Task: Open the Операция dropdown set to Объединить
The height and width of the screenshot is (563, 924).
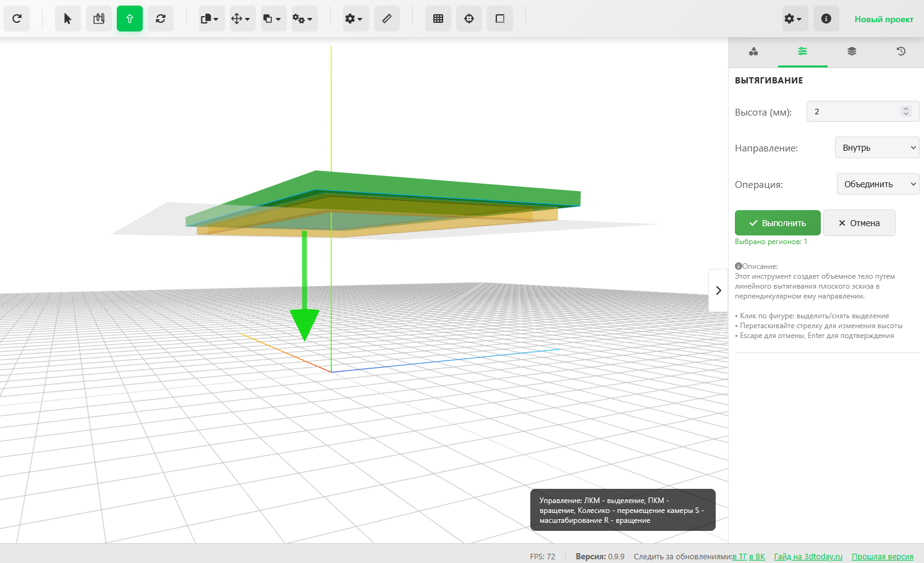Action: click(x=878, y=184)
